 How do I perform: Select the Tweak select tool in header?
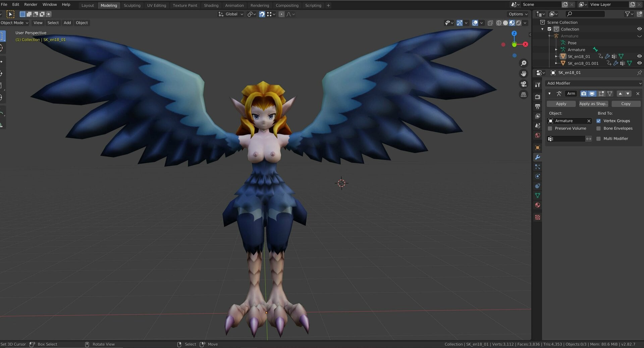pyautogui.click(x=10, y=14)
